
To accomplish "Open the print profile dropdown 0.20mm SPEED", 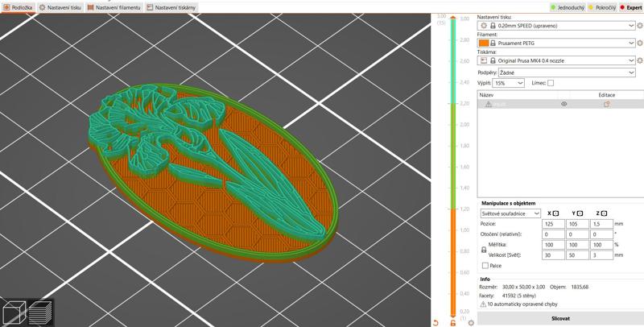I will 556,26.
